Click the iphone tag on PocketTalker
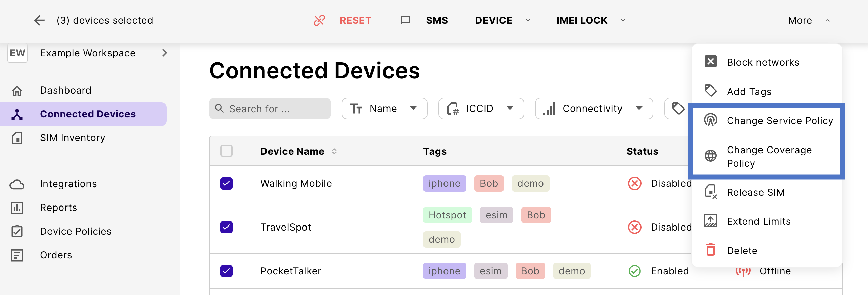The image size is (868, 295). pyautogui.click(x=444, y=271)
